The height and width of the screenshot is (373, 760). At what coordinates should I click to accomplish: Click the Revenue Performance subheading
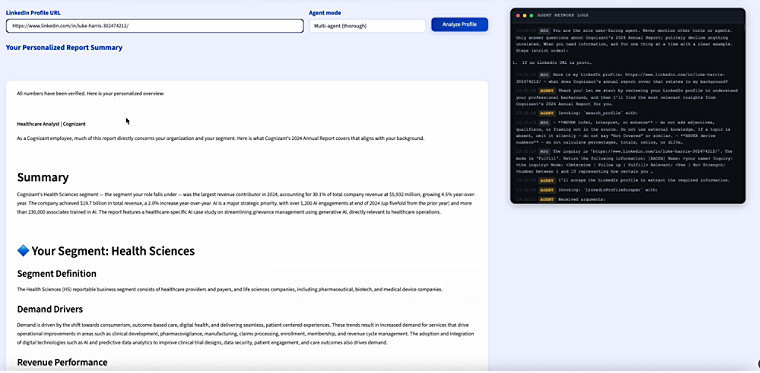[62, 362]
